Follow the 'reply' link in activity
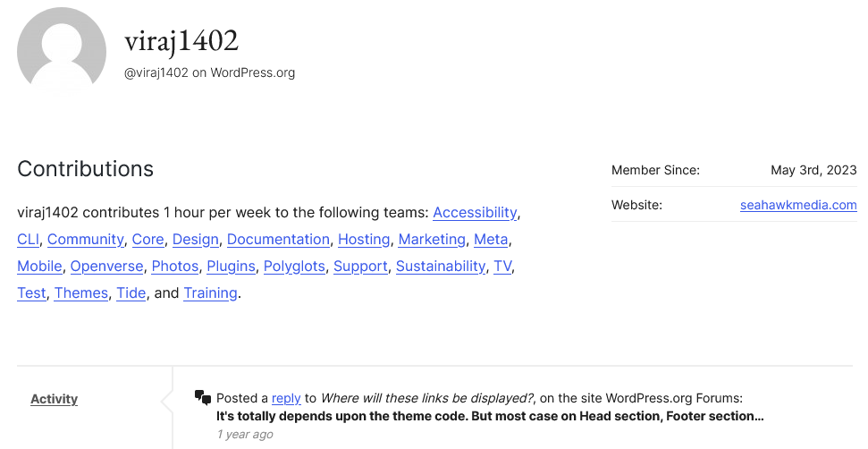868x449 pixels. (286, 398)
